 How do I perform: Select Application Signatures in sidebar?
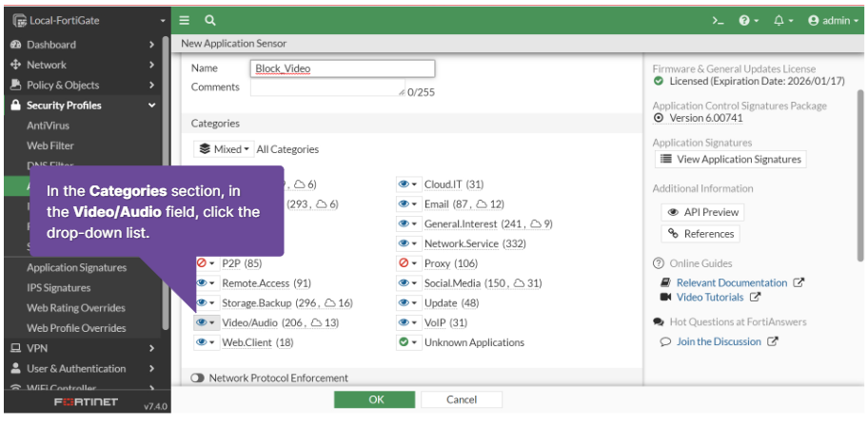point(76,267)
